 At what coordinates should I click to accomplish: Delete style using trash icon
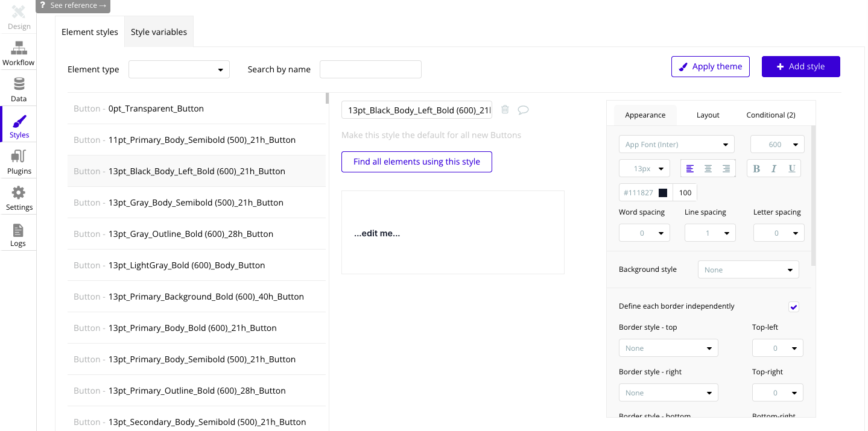[x=505, y=110]
